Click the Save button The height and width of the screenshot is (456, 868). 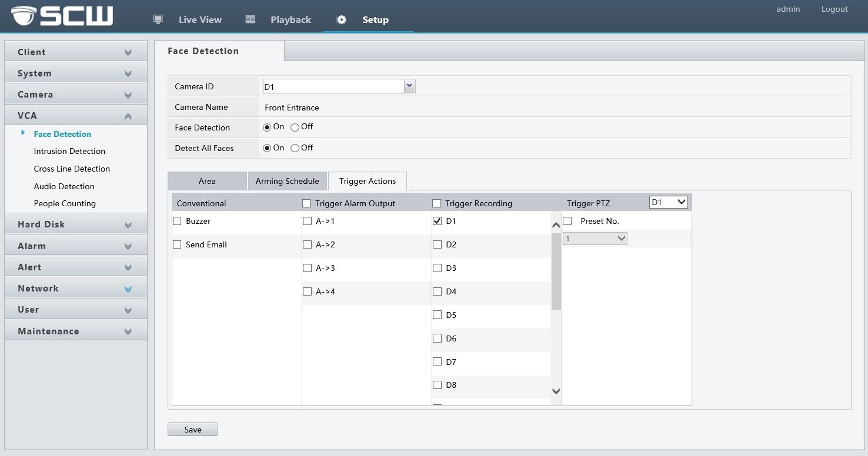[193, 430]
